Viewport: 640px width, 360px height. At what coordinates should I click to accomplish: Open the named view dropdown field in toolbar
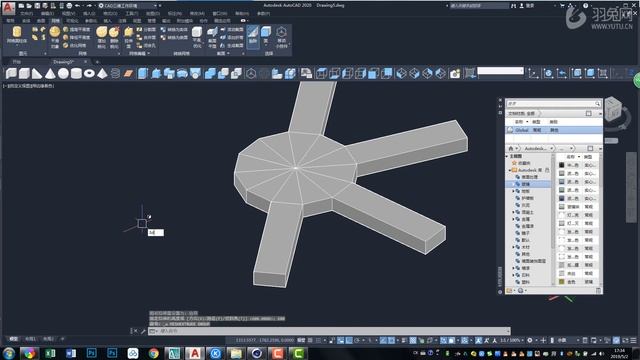tap(500, 71)
